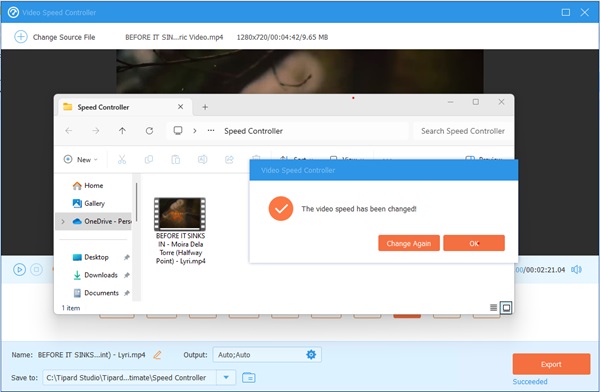Open the New dropdown in Explorer
Viewport: 600px width, 392px height.
[x=81, y=159]
